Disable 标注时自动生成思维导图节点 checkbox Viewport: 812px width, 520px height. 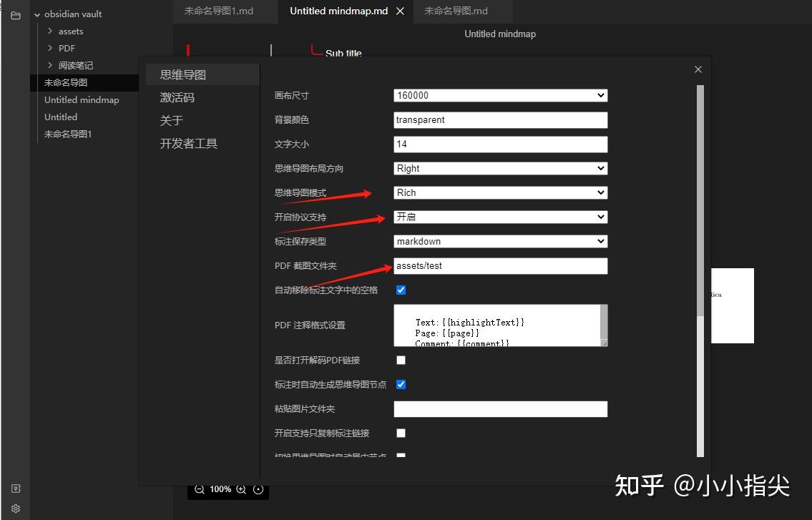point(401,384)
